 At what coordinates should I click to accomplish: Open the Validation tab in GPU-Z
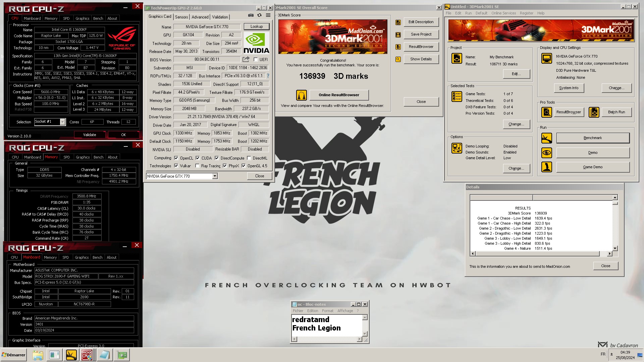(220, 17)
